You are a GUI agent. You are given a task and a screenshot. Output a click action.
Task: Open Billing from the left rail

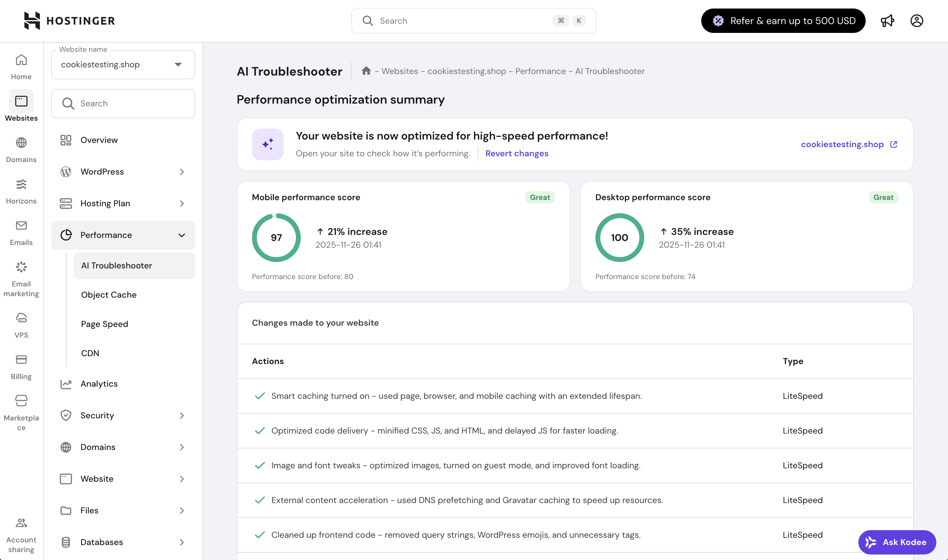click(x=21, y=367)
